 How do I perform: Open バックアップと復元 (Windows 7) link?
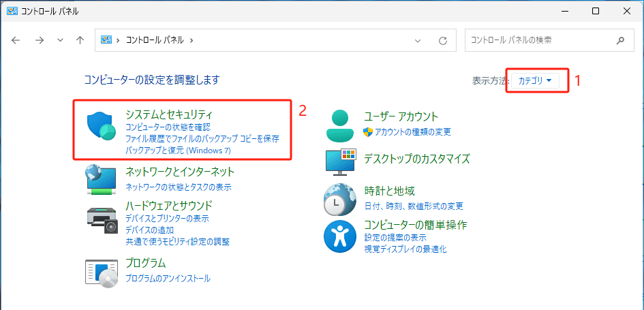[179, 151]
